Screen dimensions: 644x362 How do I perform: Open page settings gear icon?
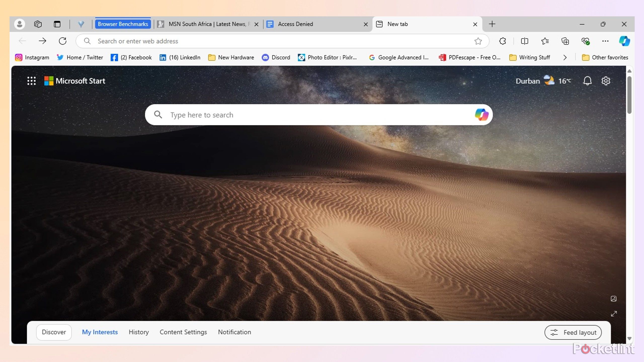(606, 81)
